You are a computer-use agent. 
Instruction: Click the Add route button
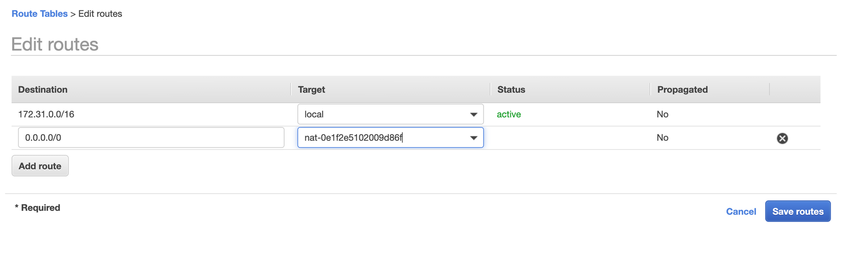[40, 166]
